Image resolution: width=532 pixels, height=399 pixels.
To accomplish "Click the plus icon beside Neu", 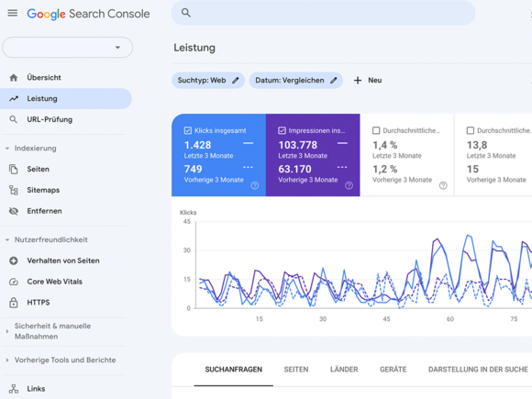I will (358, 81).
